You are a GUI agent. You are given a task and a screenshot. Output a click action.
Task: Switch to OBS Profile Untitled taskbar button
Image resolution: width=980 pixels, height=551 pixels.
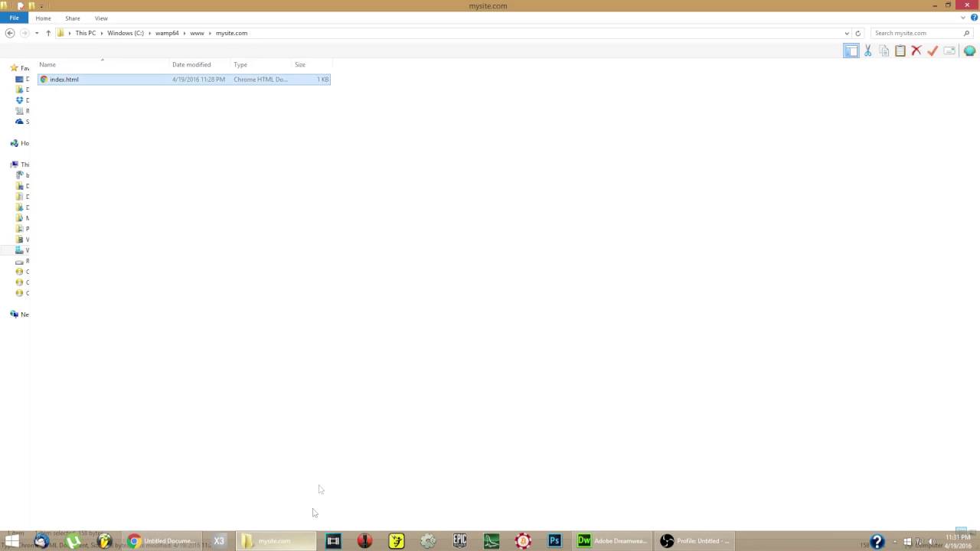coord(695,541)
